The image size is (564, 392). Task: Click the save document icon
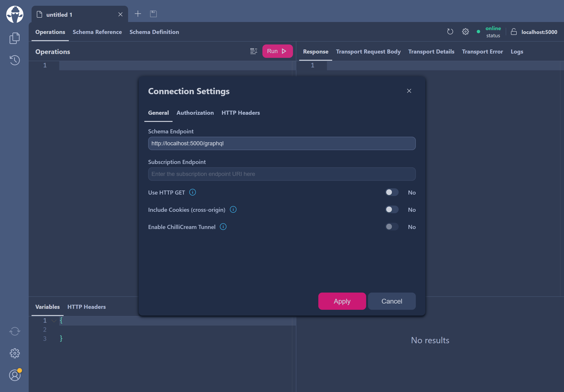153,14
